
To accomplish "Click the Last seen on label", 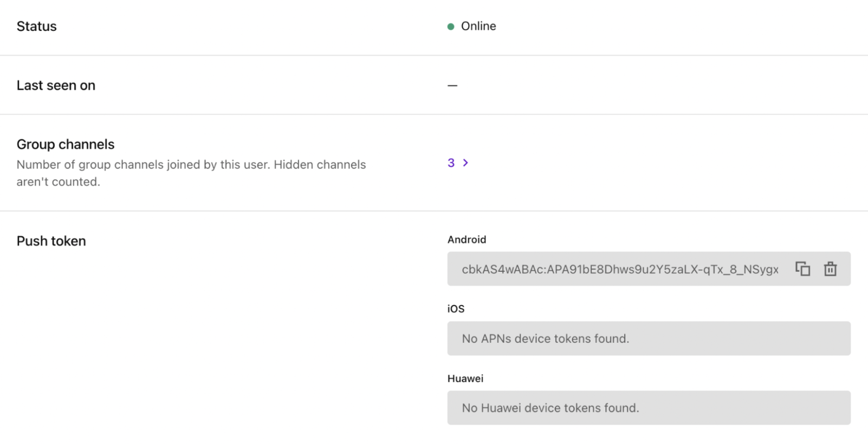I will (x=56, y=85).
